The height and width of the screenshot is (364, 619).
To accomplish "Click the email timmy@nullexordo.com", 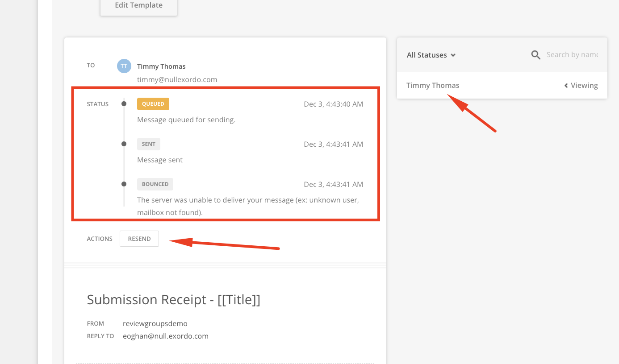I will (177, 80).
